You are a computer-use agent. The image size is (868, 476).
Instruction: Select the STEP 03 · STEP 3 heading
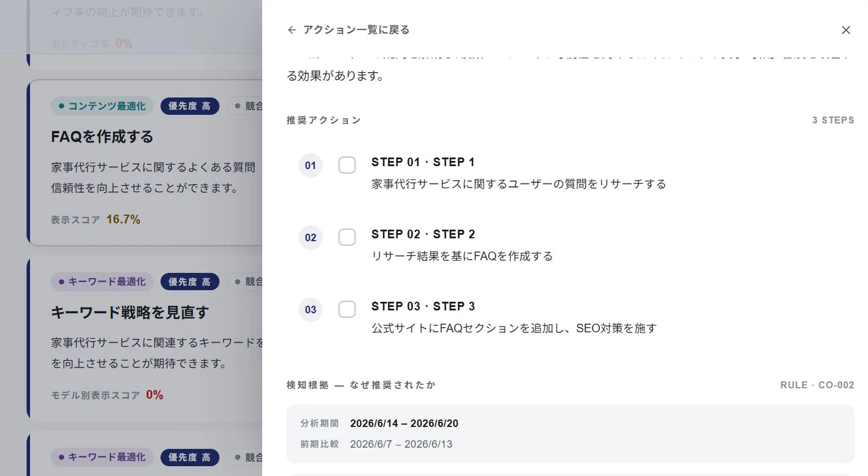pos(423,306)
